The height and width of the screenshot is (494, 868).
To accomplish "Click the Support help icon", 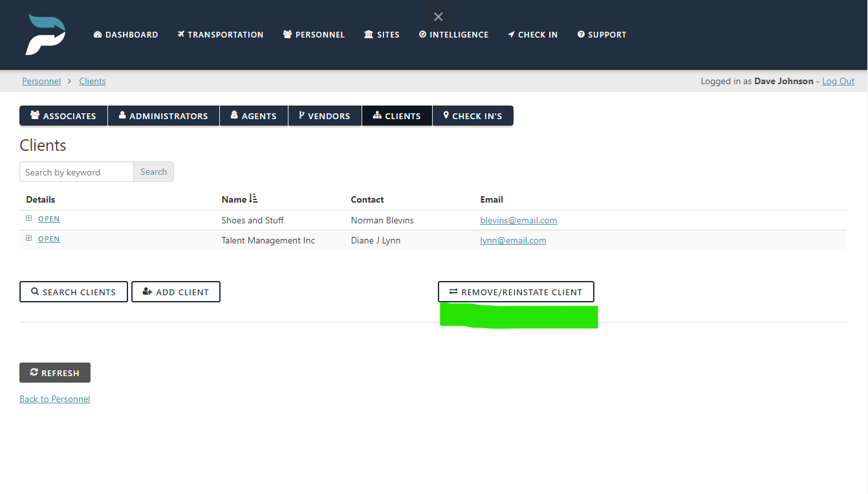I will pos(581,34).
